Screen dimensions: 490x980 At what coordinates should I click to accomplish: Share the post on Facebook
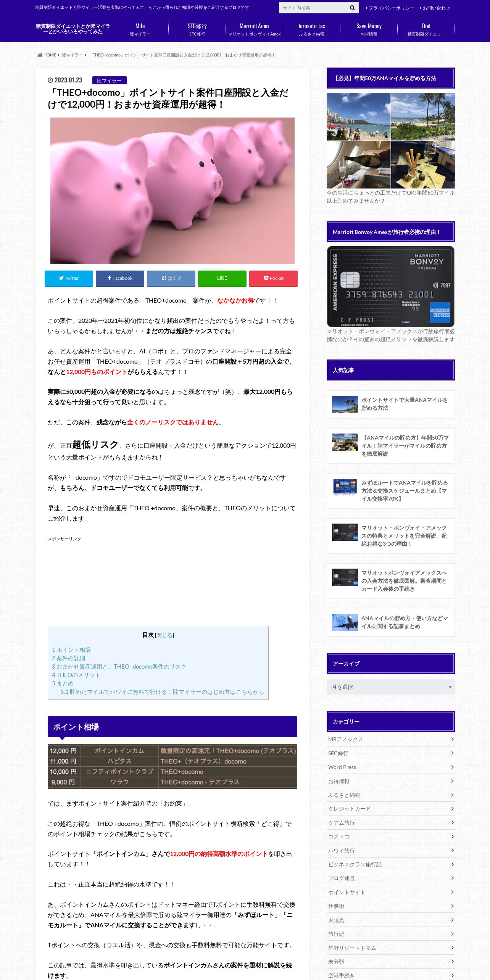tap(120, 278)
